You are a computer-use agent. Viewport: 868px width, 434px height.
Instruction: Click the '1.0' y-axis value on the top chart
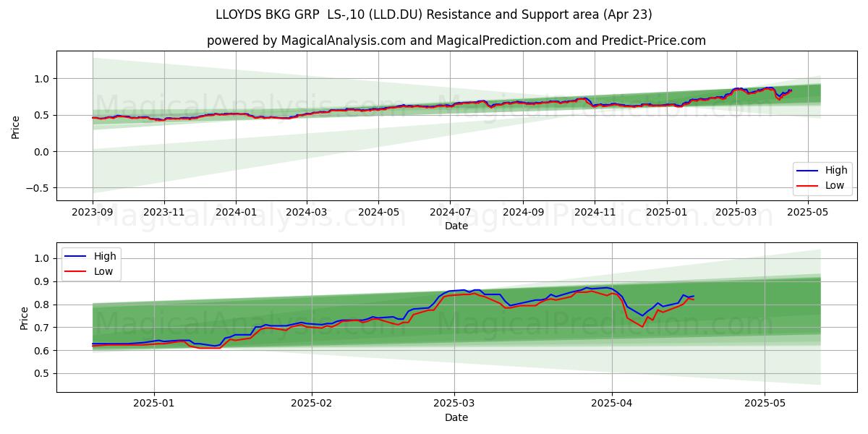(43, 79)
